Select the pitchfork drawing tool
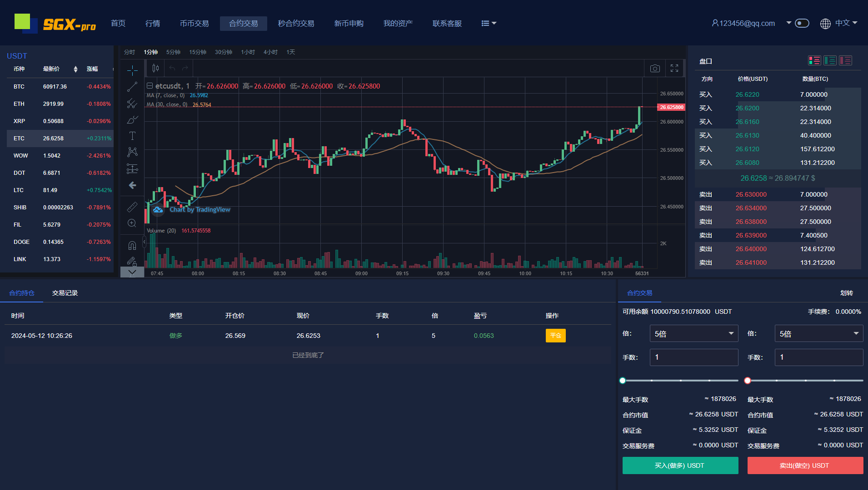Viewport: 868px width, 490px height. [x=132, y=104]
